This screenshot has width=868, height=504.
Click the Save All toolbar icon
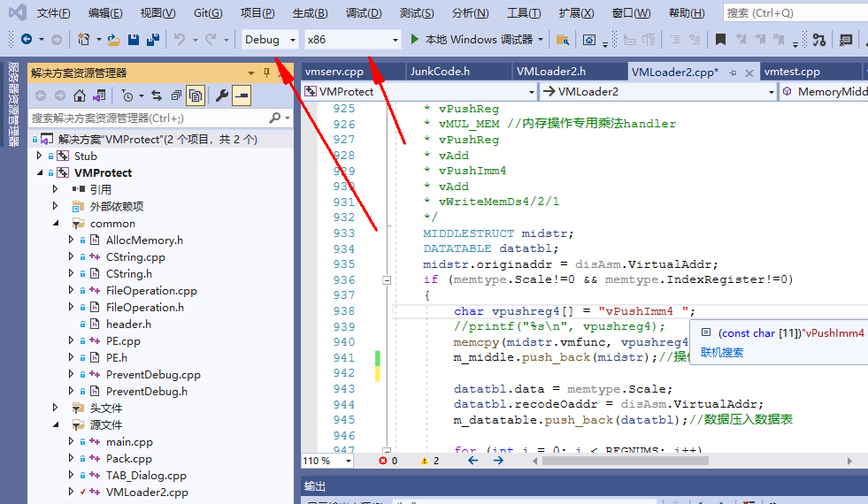[x=153, y=39]
